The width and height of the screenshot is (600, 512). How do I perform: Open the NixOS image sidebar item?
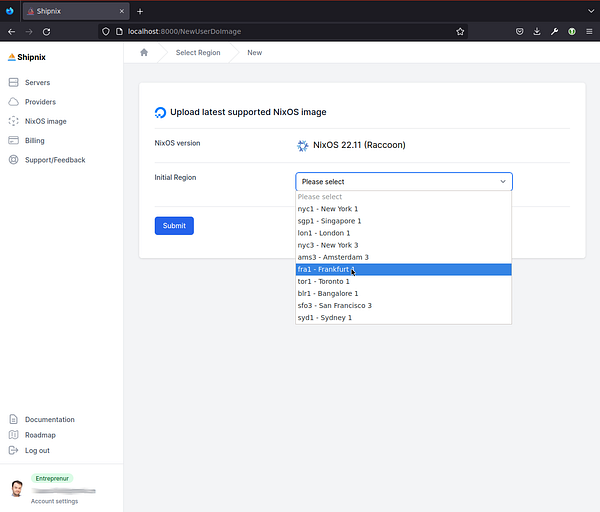46,121
